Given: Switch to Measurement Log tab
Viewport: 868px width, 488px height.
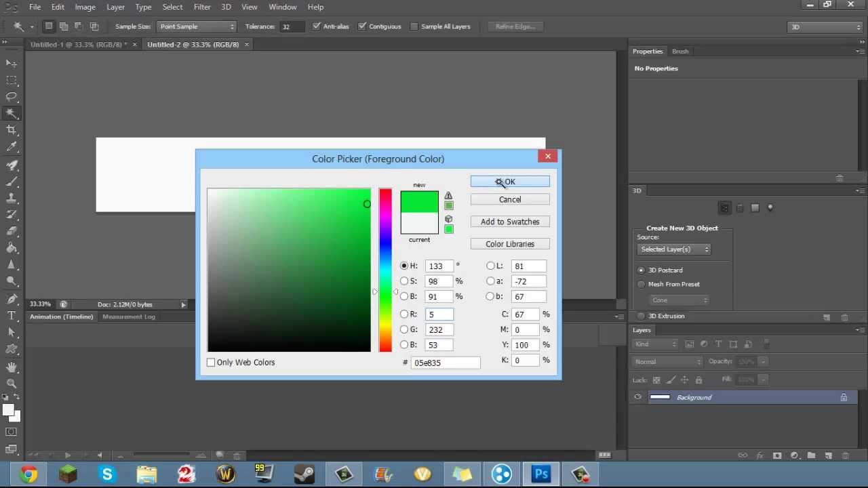Looking at the screenshot, I should pos(129,317).
